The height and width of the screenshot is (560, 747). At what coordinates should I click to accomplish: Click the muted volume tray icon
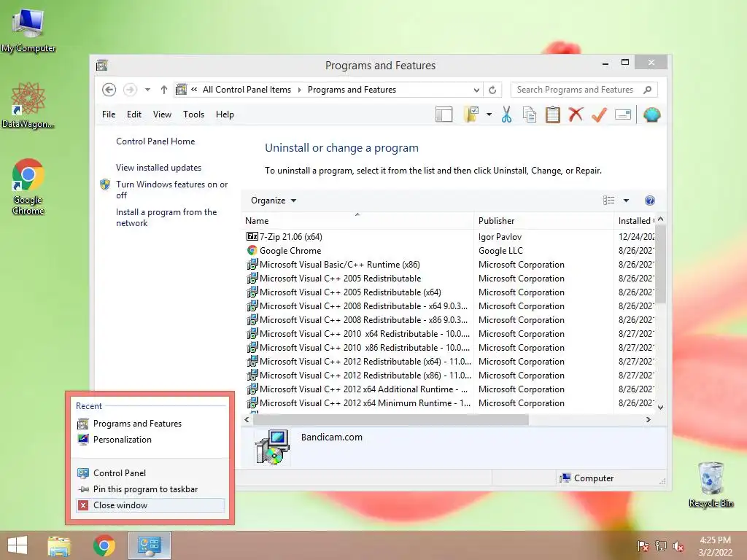pyautogui.click(x=678, y=545)
